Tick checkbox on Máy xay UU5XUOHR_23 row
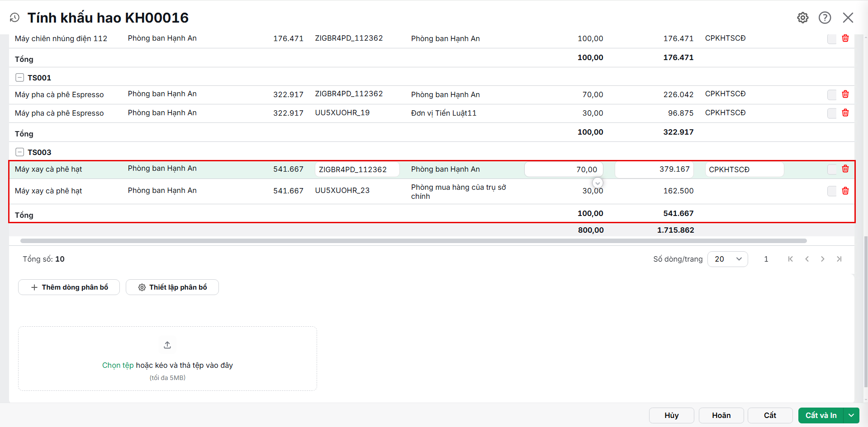868x427 pixels. coord(832,191)
